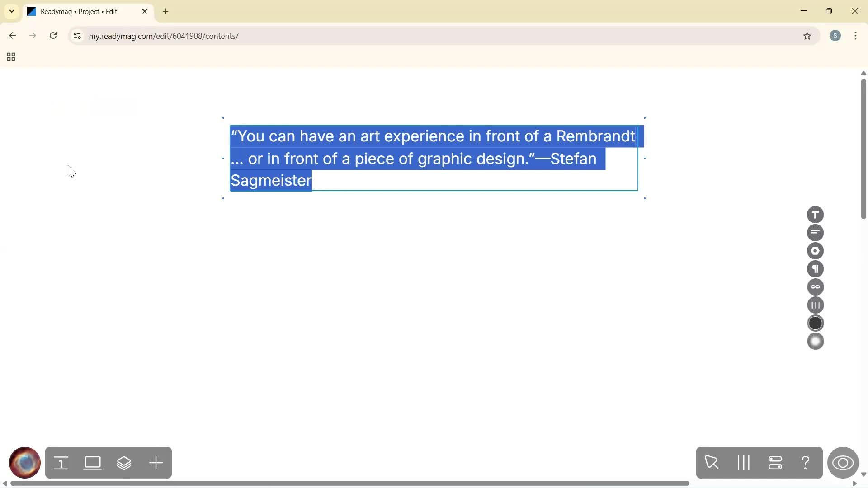Open the link icon on the right sidebar
This screenshot has height=488, width=868.
[816, 287]
